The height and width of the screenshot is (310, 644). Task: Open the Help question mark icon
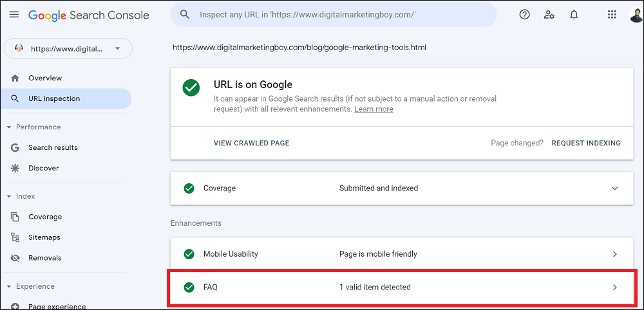(x=524, y=15)
